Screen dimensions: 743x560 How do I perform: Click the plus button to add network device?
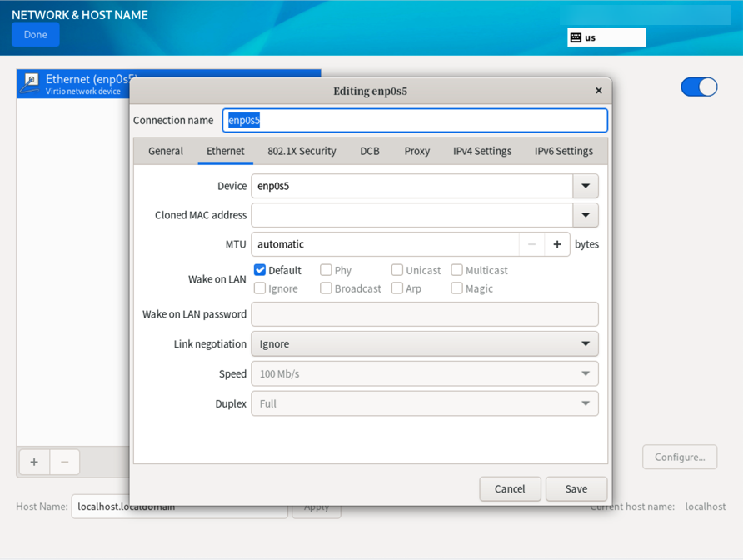coord(34,462)
